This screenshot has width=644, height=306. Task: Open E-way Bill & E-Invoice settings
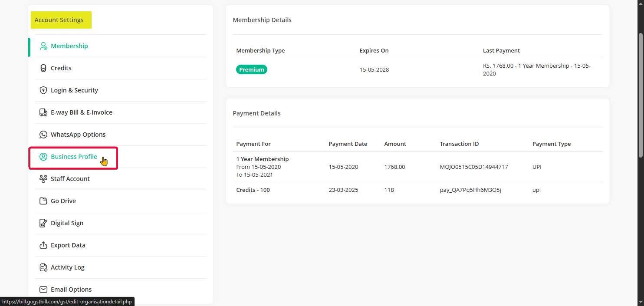[x=81, y=112]
